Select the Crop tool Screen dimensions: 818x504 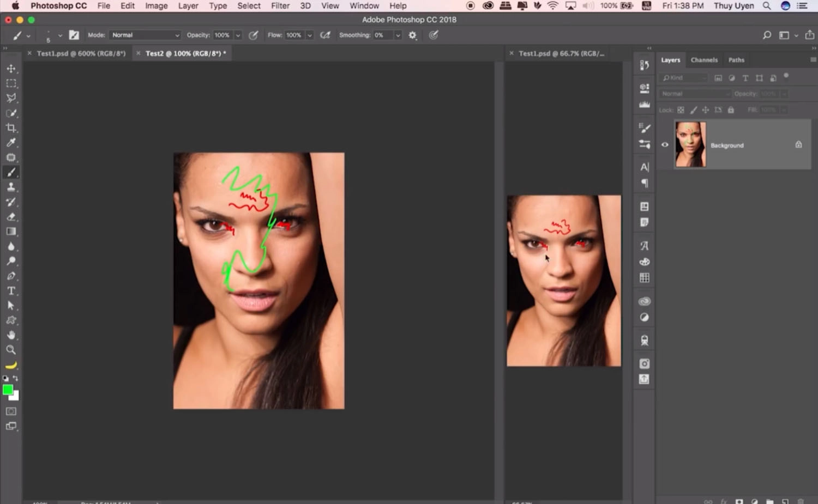[x=11, y=128]
